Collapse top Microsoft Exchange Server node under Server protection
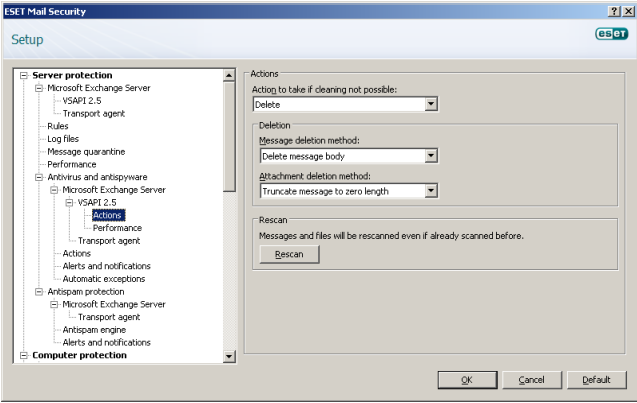The height and width of the screenshot is (403, 637). (x=39, y=88)
